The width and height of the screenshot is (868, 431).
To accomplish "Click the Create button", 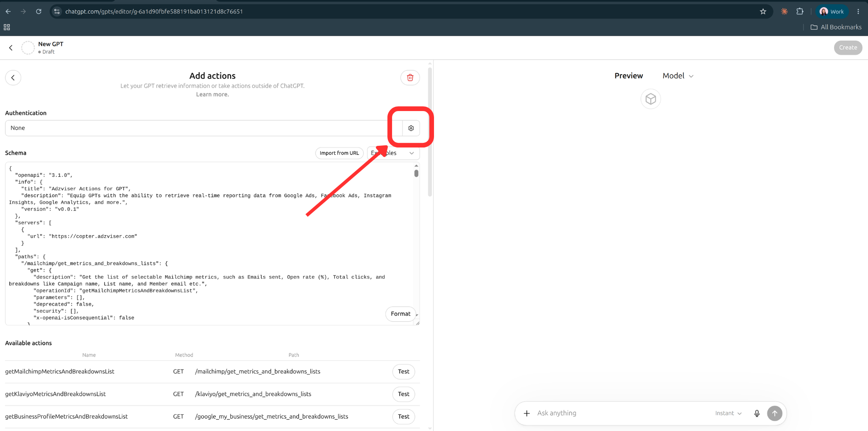I will tap(848, 47).
